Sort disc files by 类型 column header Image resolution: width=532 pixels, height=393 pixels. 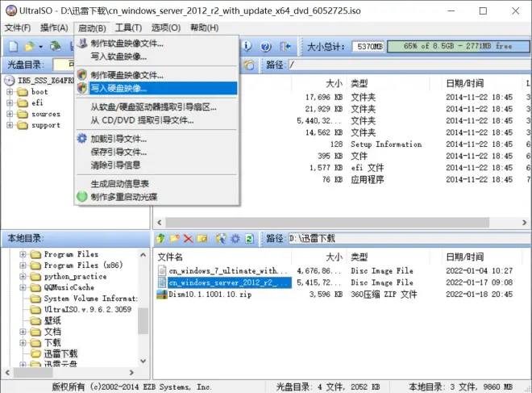pos(389,83)
